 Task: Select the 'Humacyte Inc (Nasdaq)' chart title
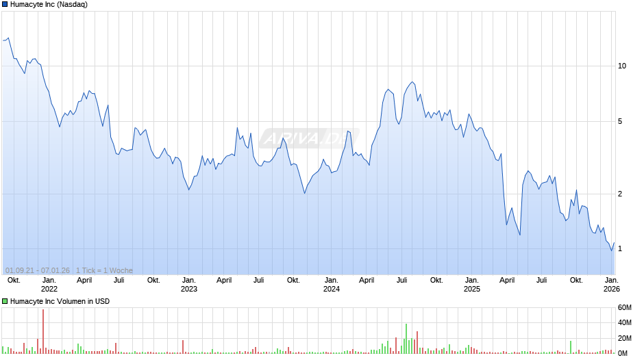(x=49, y=5)
